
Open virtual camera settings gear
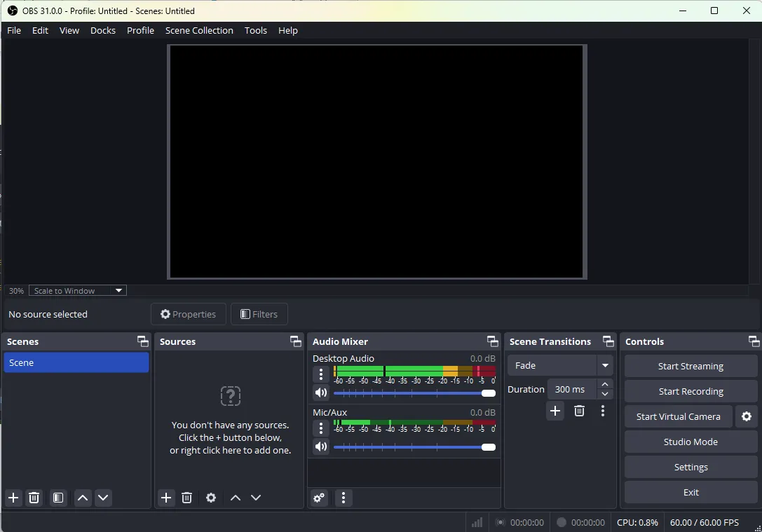coord(747,416)
